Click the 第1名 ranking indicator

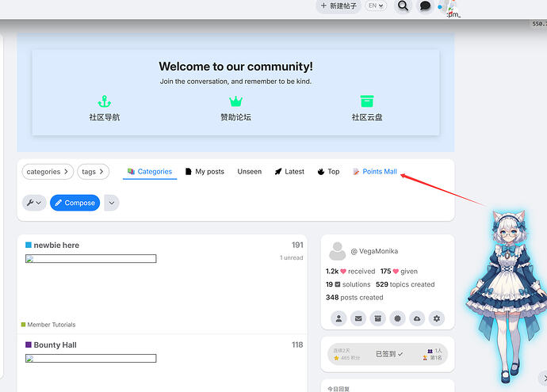click(433, 358)
